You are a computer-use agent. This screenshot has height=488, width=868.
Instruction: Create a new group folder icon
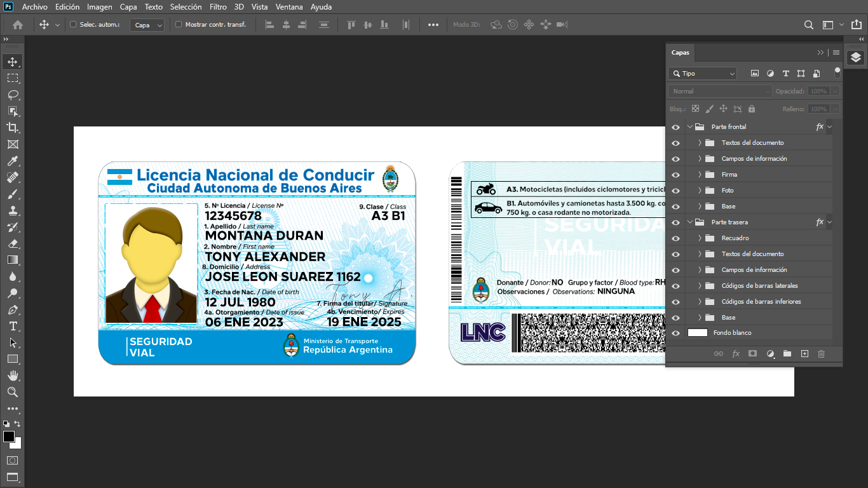coord(787,354)
